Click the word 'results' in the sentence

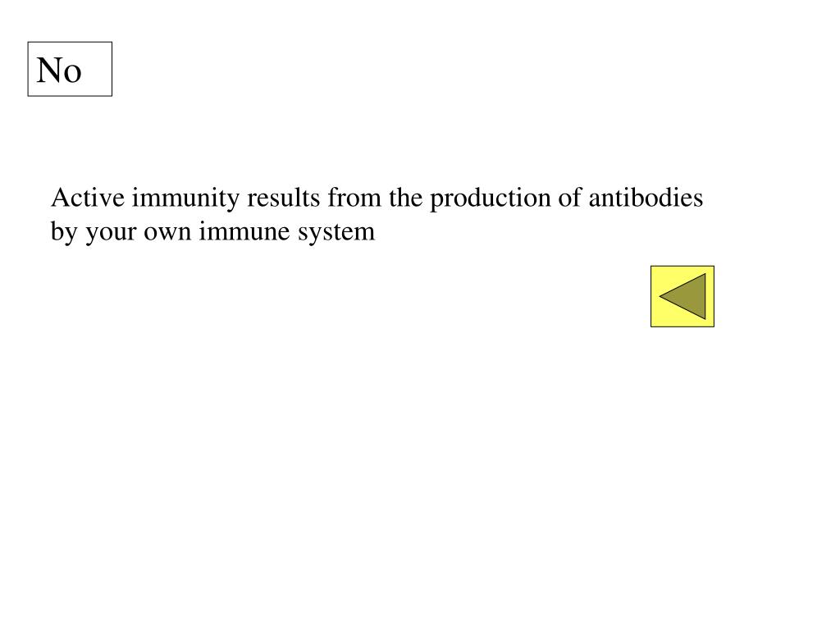[x=283, y=198]
